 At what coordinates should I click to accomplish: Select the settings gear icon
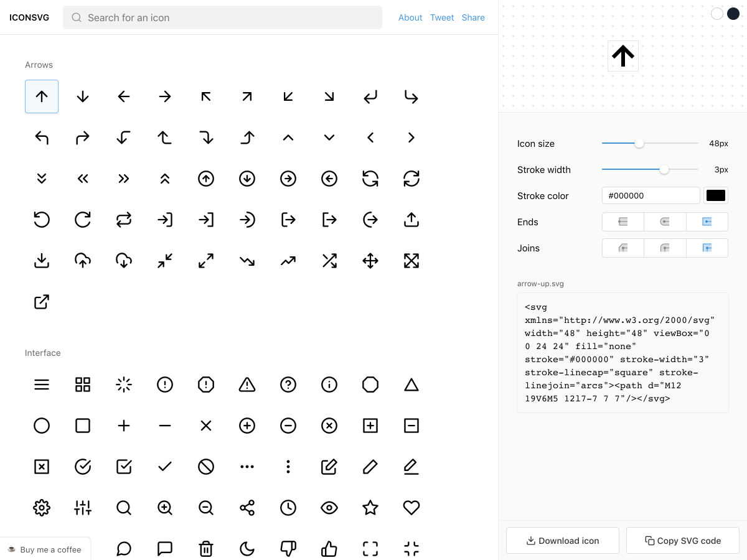[42, 508]
